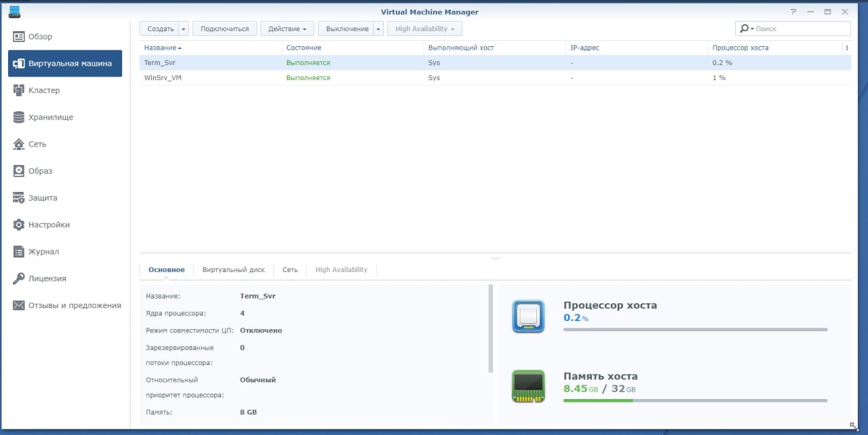Click the search magnifier icon

[x=745, y=29]
